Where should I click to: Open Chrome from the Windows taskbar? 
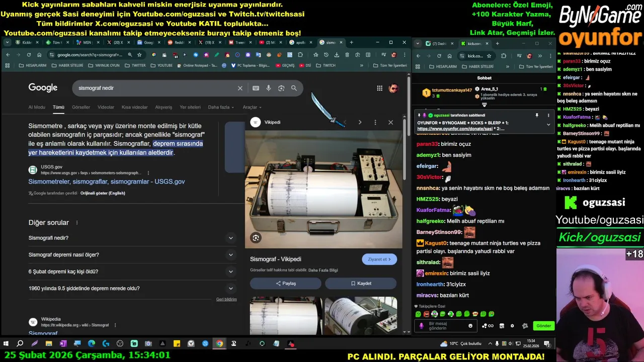[219, 344]
